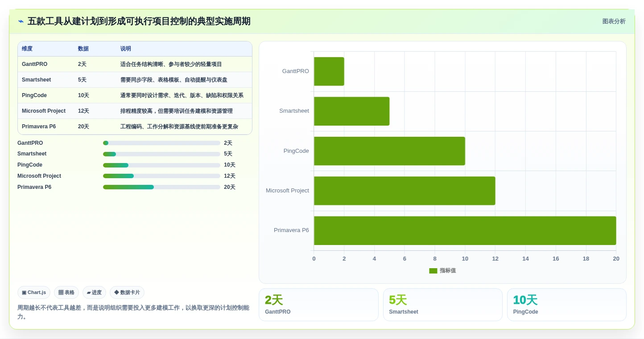
Task: Select the 进度 tag chip
Action: tap(94, 293)
